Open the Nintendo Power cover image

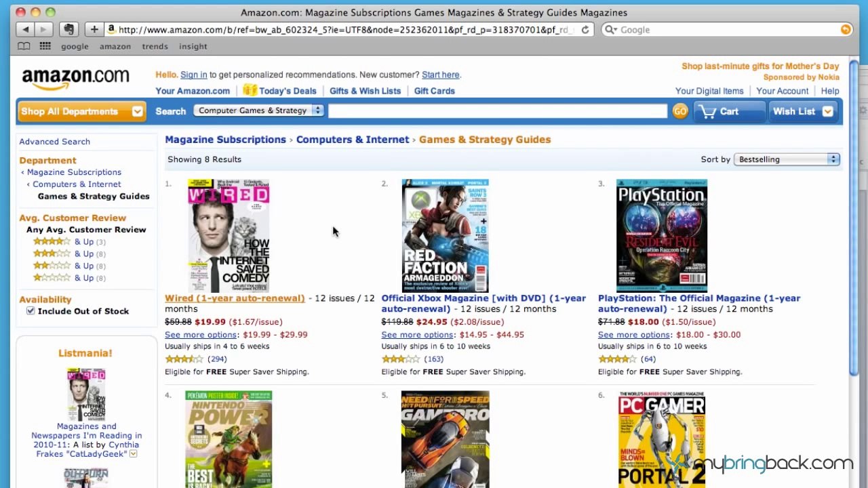tap(229, 439)
